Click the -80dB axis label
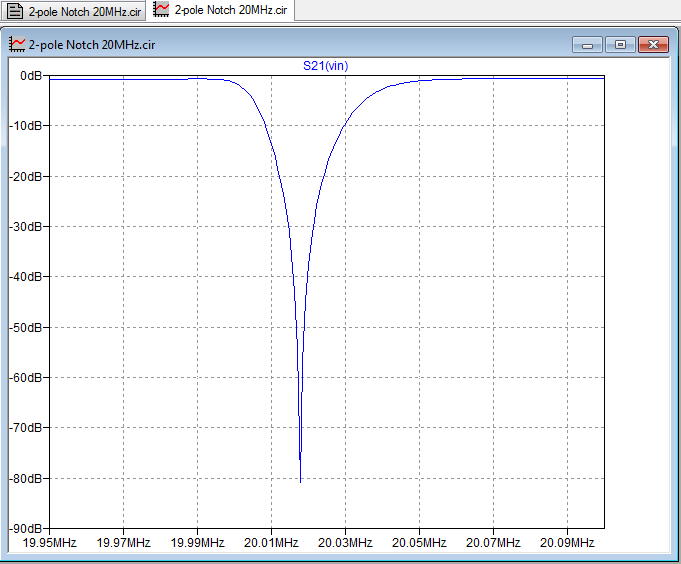This screenshot has width=681, height=564. [x=26, y=478]
